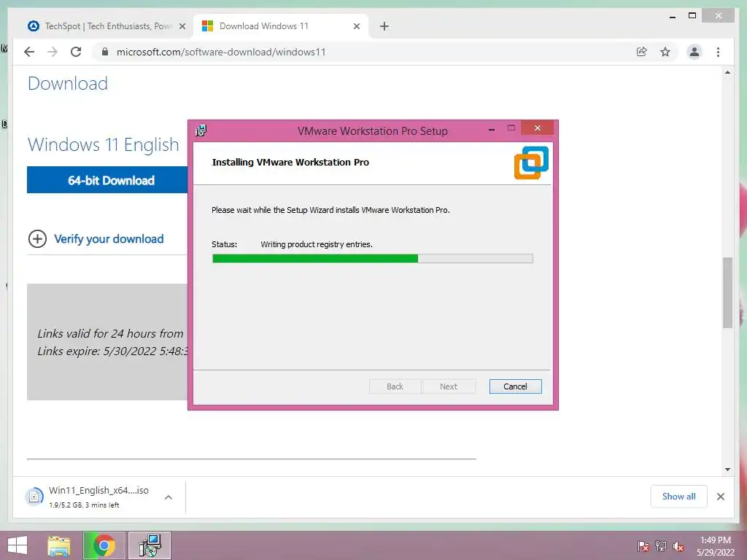Open Chrome three-dot menu

[718, 52]
